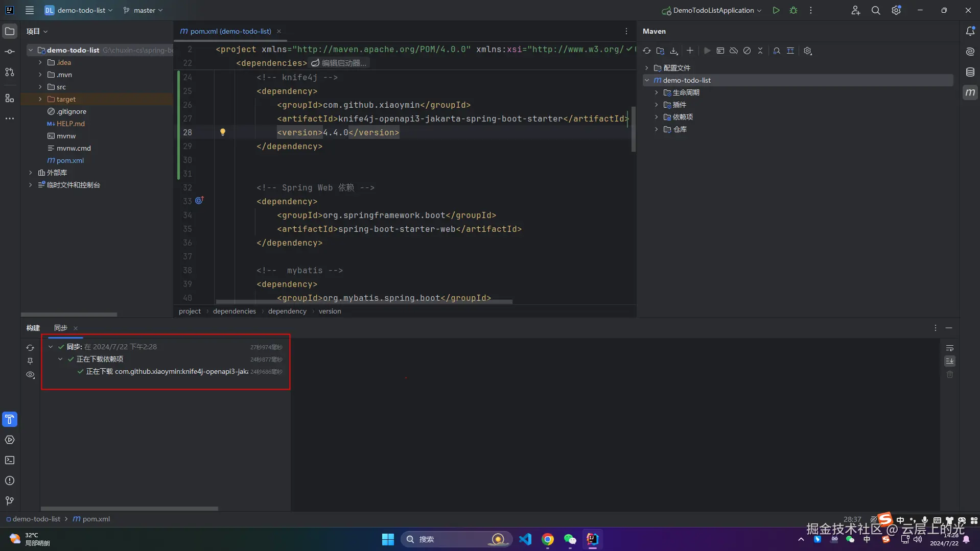Open editor tabs more options menu

626,31
